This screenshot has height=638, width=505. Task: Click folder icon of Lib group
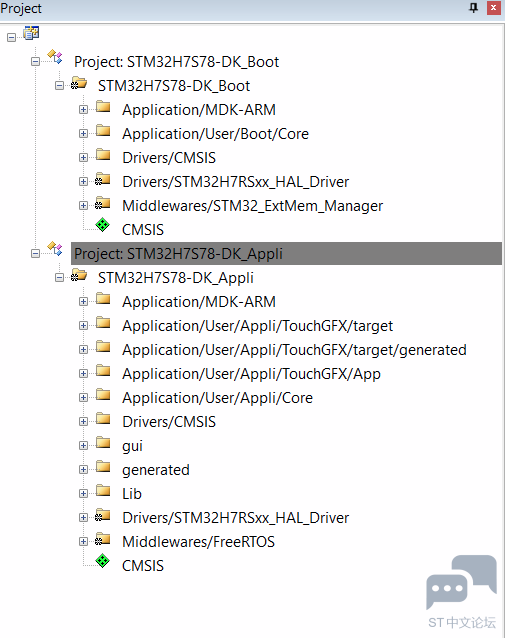coord(103,490)
